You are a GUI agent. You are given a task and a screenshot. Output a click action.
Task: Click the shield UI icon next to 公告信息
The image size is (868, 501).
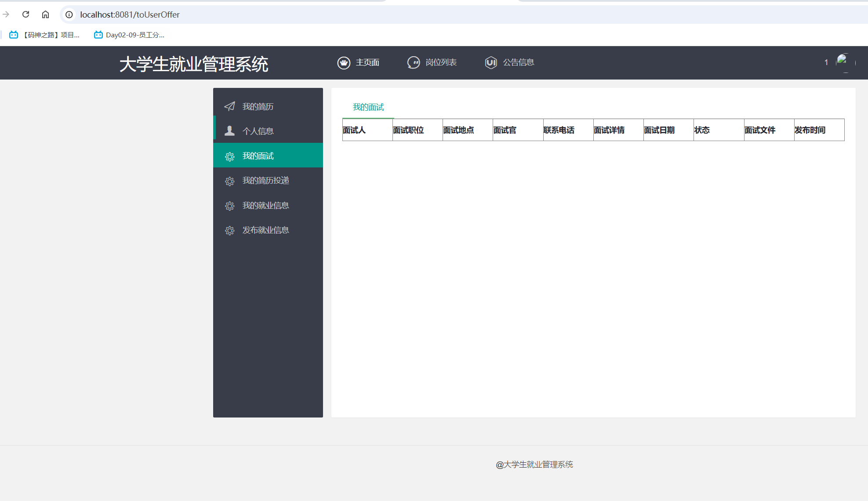click(x=491, y=63)
